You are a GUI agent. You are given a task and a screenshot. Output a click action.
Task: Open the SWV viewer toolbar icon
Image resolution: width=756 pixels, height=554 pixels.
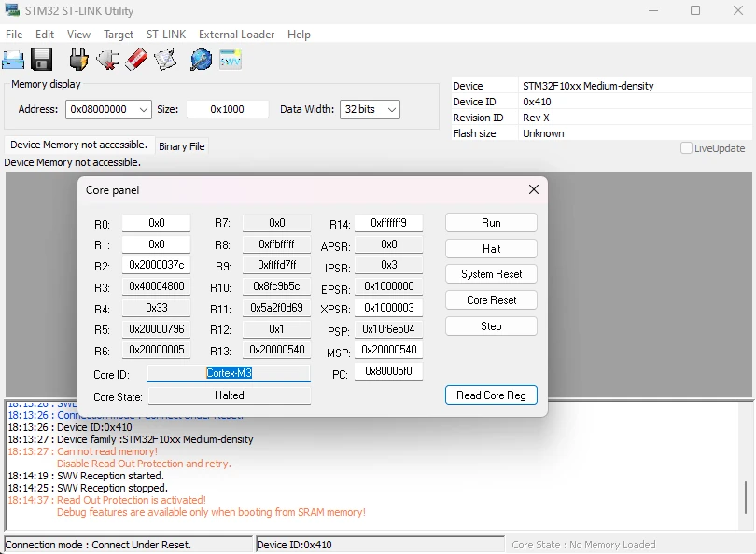click(231, 60)
